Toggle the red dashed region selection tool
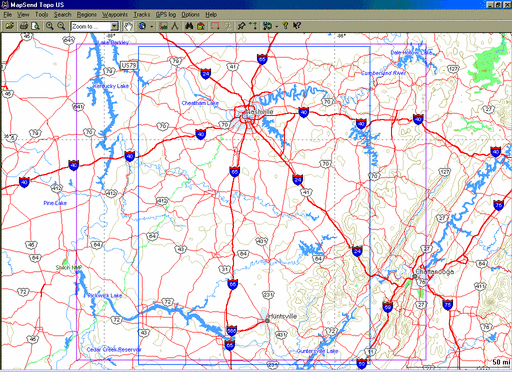This screenshot has width=512, height=372. (215, 26)
